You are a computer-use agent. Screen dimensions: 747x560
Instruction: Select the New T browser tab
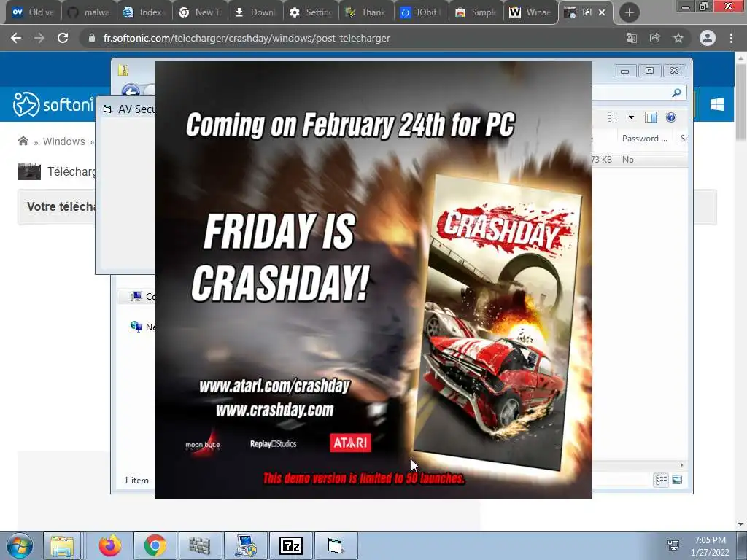200,12
